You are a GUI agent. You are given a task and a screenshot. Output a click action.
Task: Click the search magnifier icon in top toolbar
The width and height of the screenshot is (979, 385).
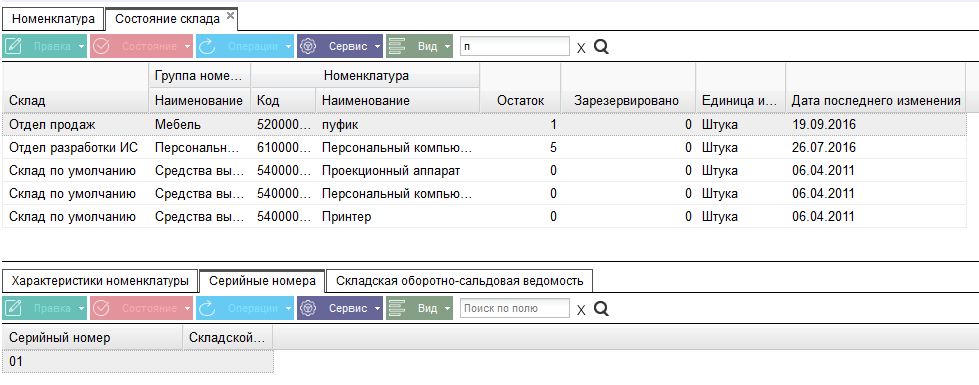click(x=601, y=47)
